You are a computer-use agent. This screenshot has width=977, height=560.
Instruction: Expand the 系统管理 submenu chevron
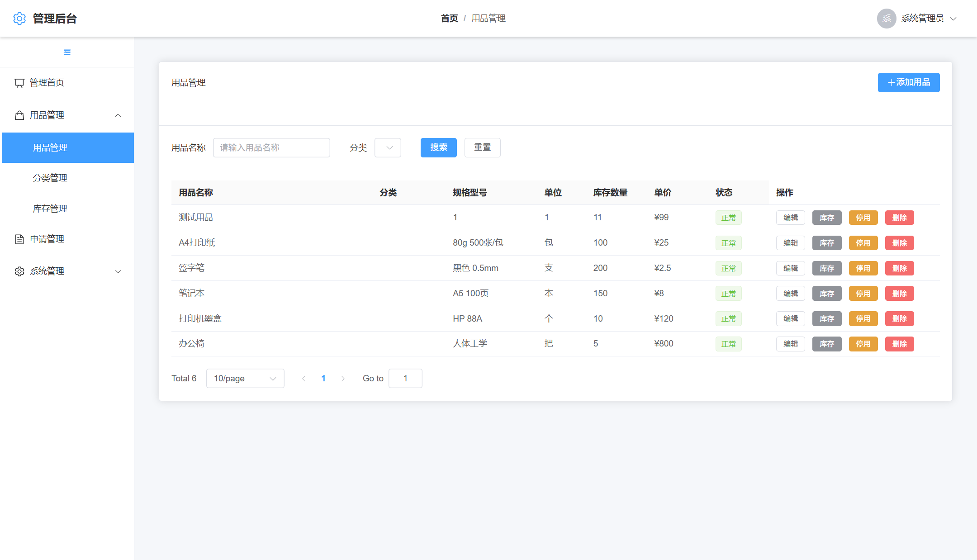pos(118,271)
